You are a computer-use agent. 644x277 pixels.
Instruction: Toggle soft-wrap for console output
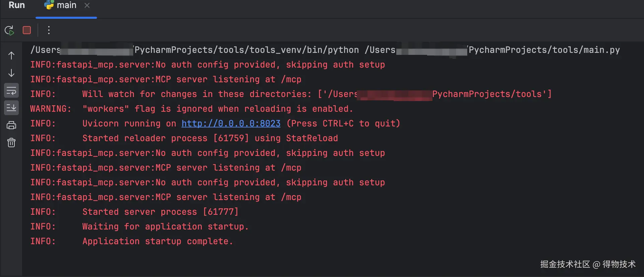click(x=11, y=90)
